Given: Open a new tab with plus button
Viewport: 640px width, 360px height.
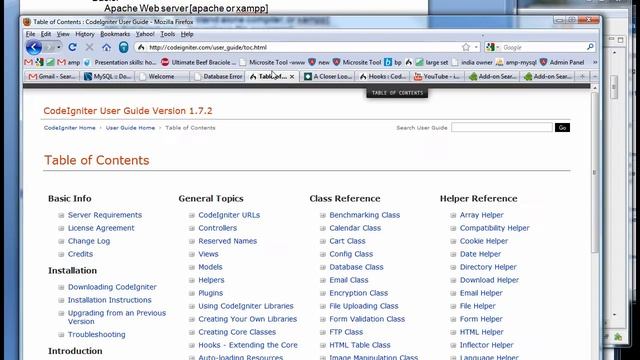Looking at the screenshot, I should coord(582,76).
